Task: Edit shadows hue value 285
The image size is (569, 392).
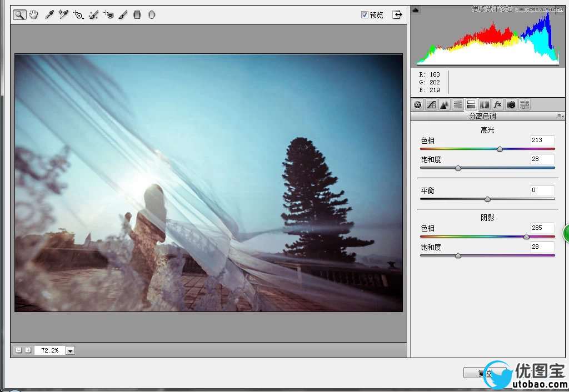Action: pyautogui.click(x=542, y=228)
